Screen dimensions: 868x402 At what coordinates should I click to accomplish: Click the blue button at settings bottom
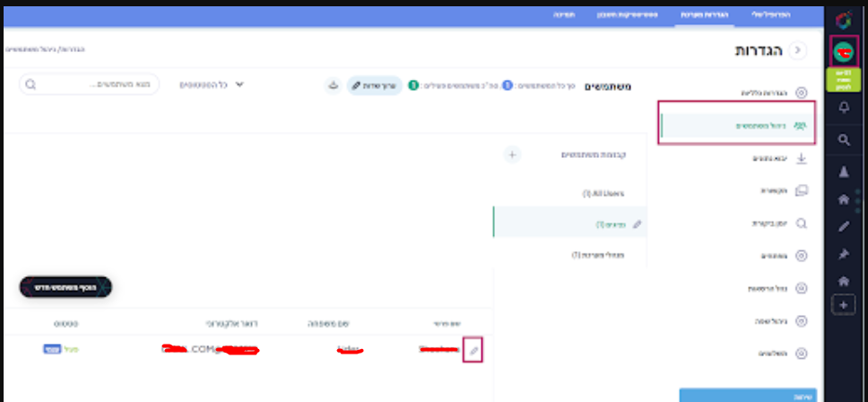[x=748, y=395]
